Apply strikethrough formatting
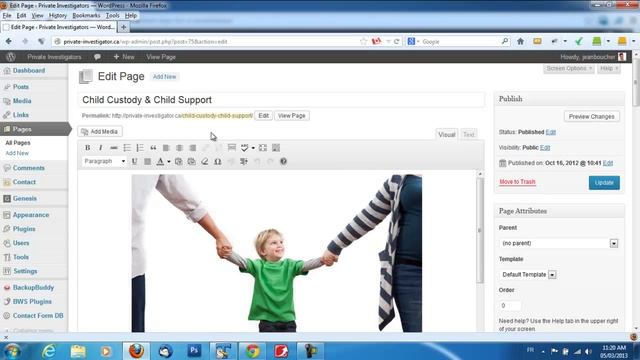This screenshot has width=640, height=360. 114,148
